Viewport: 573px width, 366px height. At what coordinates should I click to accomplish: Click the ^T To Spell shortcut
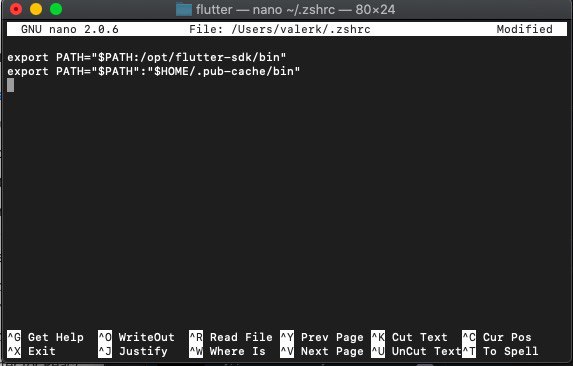500,351
